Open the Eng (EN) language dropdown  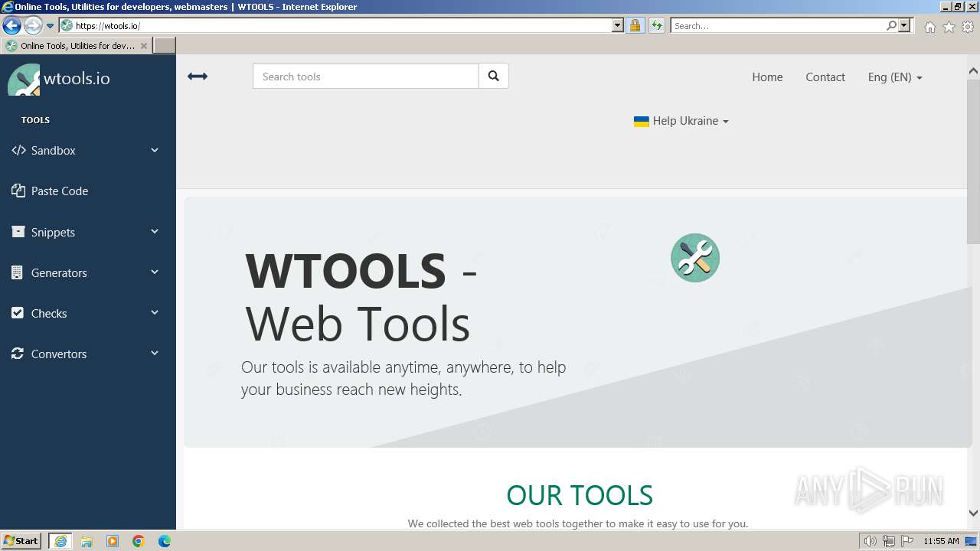click(x=895, y=77)
